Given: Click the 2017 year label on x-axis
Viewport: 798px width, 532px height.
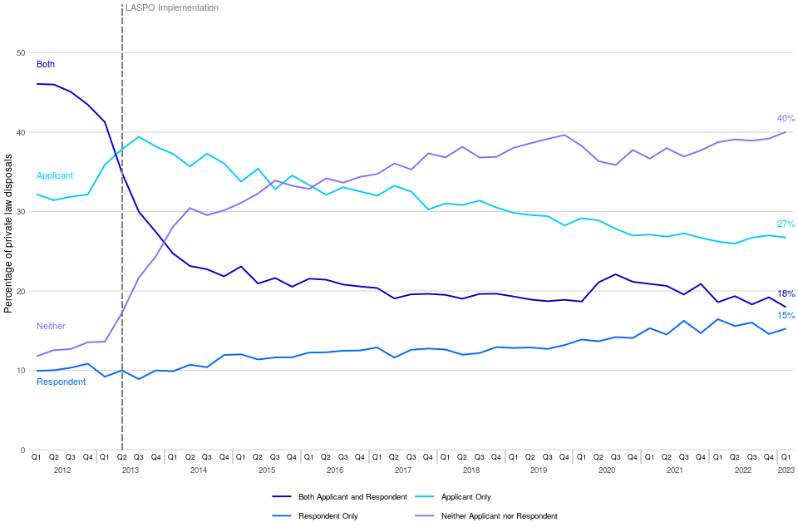Looking at the screenshot, I should point(403,470).
